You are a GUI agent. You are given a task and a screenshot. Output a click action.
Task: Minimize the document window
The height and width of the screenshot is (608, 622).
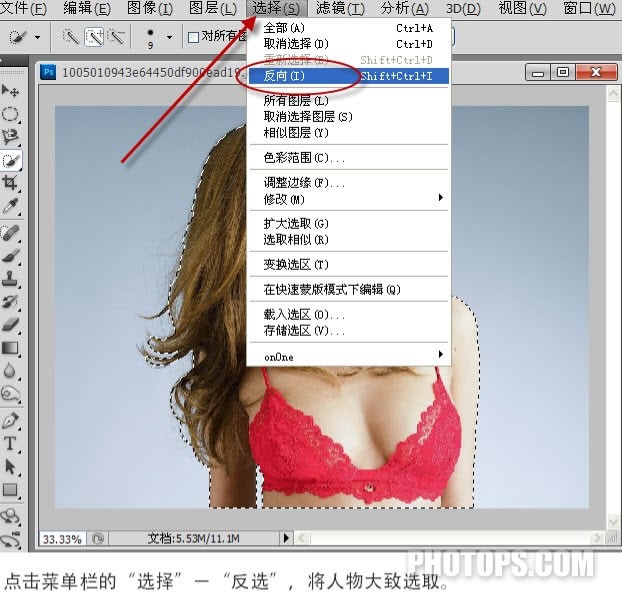[x=538, y=72]
